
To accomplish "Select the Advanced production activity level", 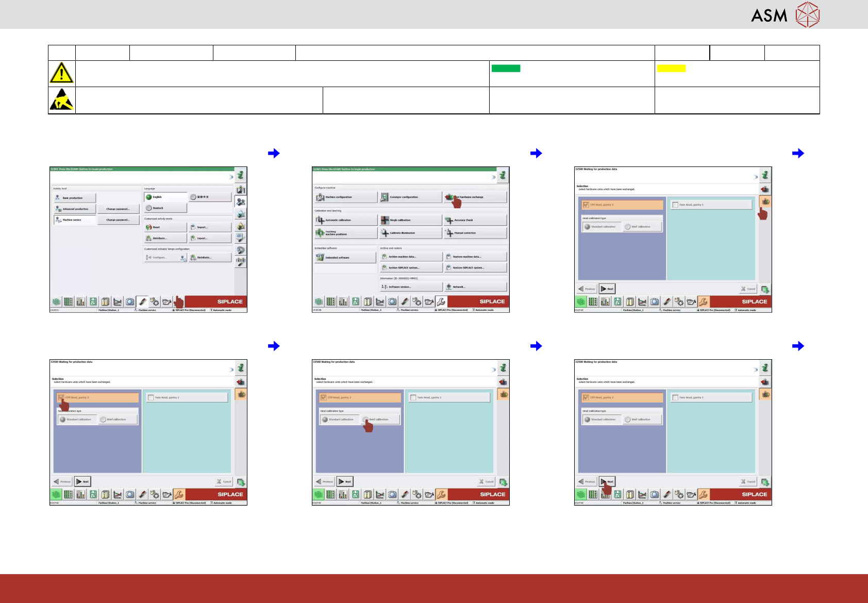I will [x=75, y=209].
